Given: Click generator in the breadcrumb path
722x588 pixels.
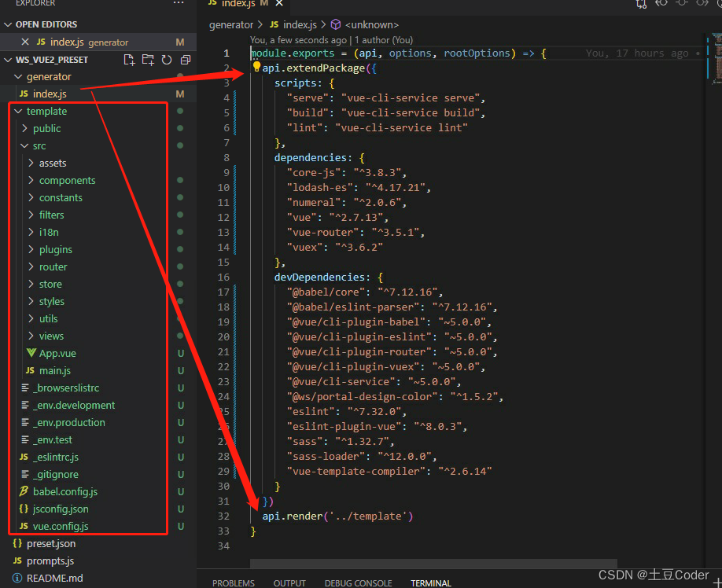Looking at the screenshot, I should point(231,25).
